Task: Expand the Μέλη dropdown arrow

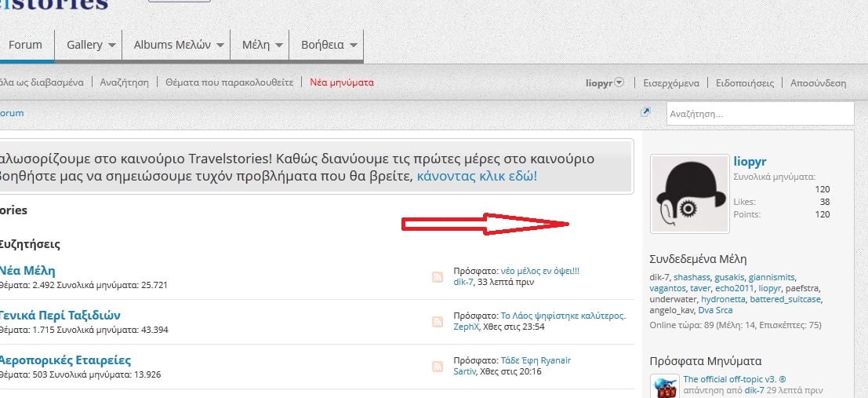Action: pos(278,46)
